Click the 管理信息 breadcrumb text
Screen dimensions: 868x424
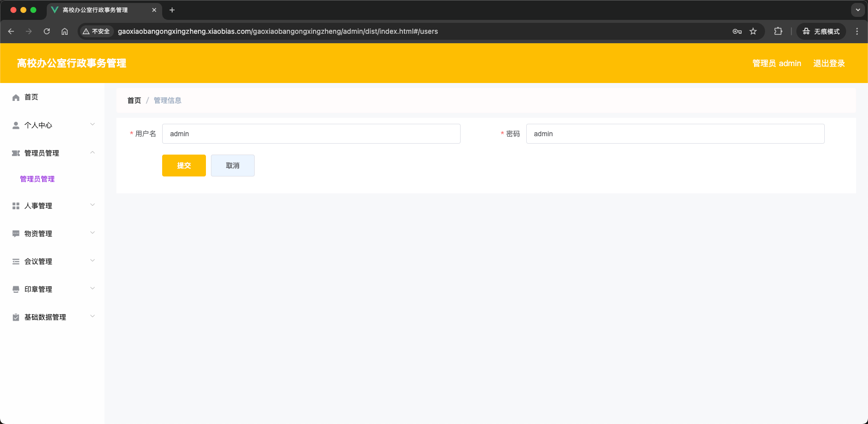[x=168, y=100]
